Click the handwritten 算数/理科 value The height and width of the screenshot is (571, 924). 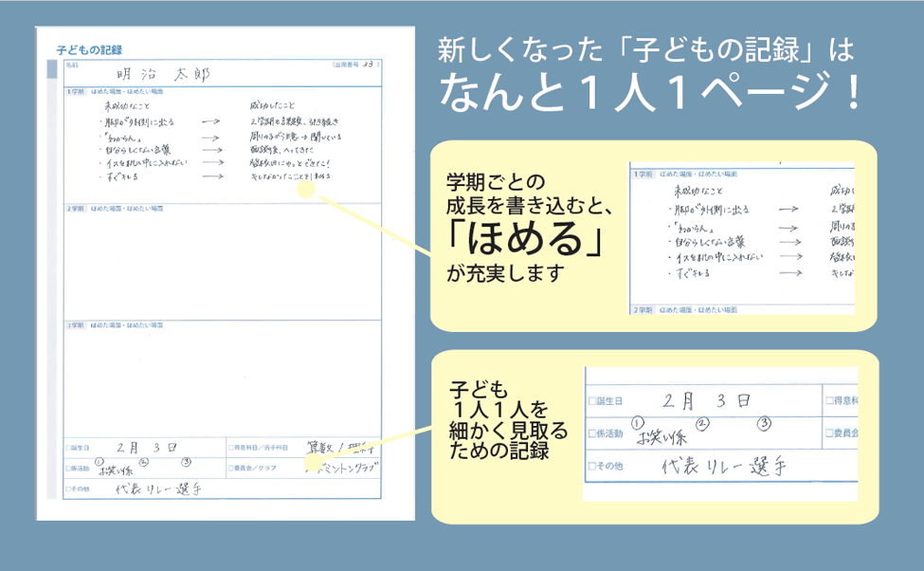pyautogui.click(x=340, y=448)
